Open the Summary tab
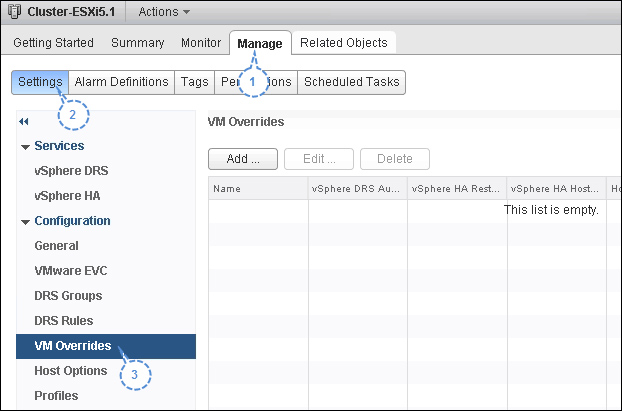Screen dimensions: 622x411 pos(138,42)
